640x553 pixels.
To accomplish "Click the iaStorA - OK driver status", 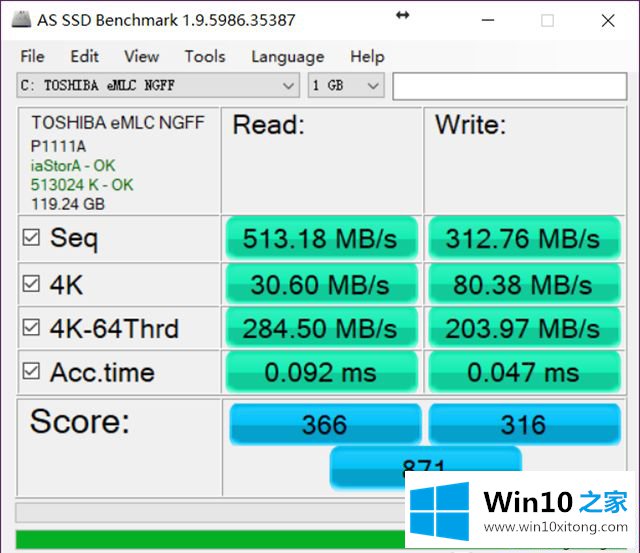I will click(x=73, y=166).
